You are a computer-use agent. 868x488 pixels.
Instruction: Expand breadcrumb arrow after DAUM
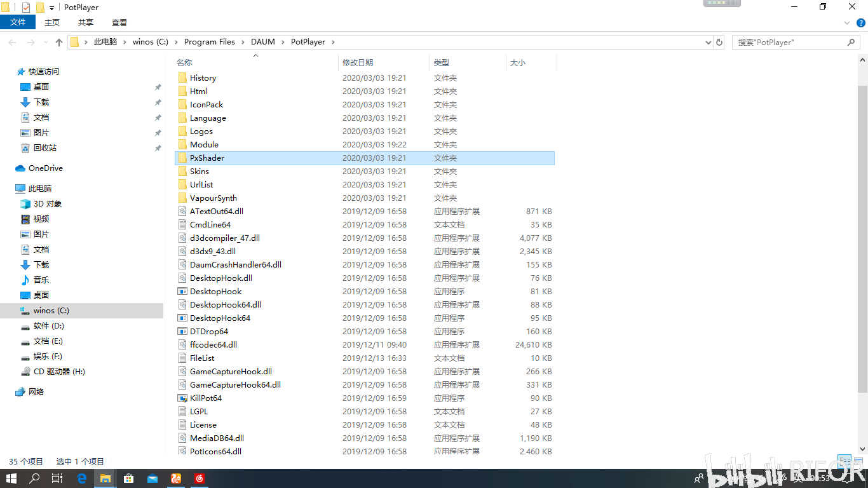[283, 42]
